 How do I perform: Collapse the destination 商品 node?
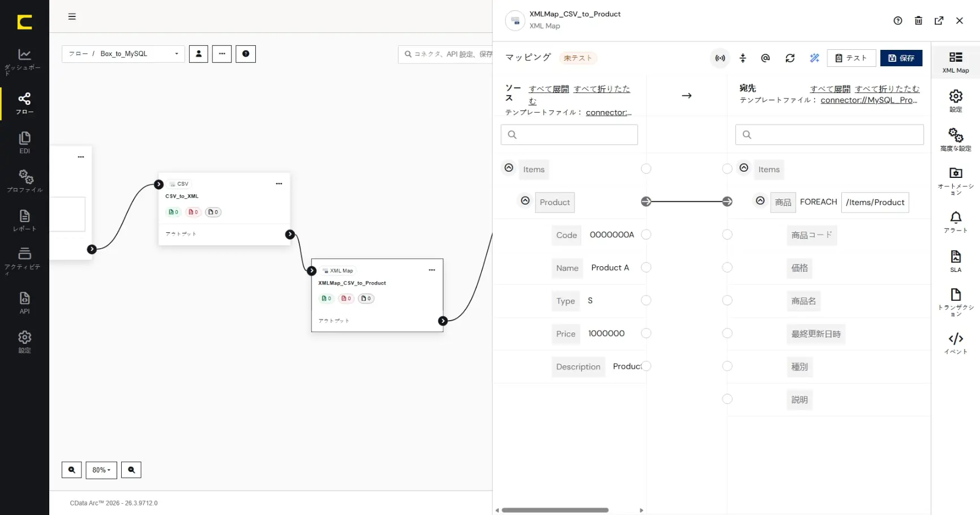[760, 201]
